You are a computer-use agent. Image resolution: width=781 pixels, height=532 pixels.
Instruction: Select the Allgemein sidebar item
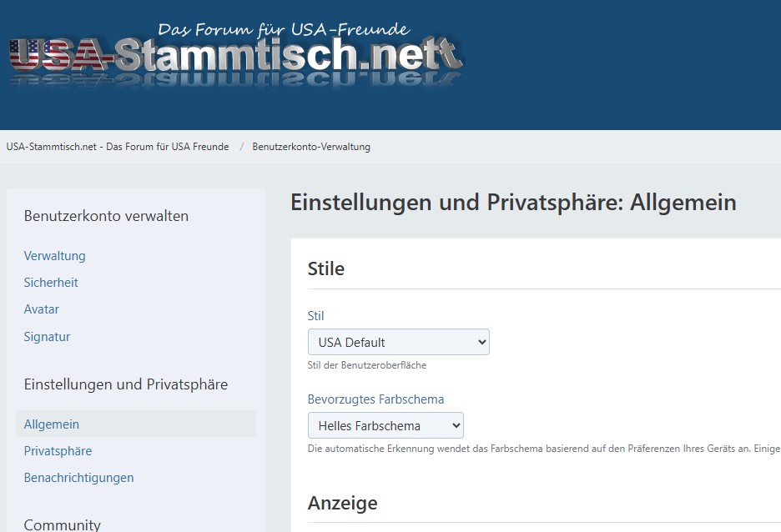tap(52, 424)
